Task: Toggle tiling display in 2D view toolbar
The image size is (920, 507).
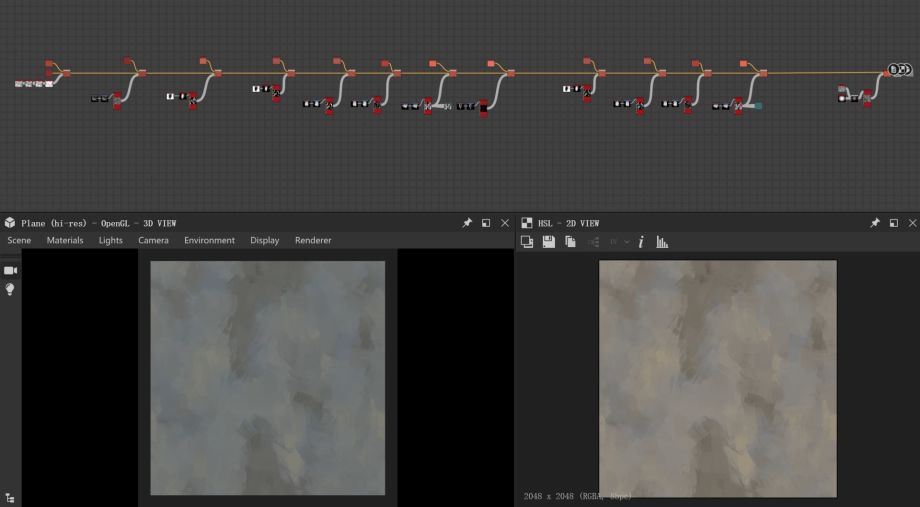Action: coord(527,242)
